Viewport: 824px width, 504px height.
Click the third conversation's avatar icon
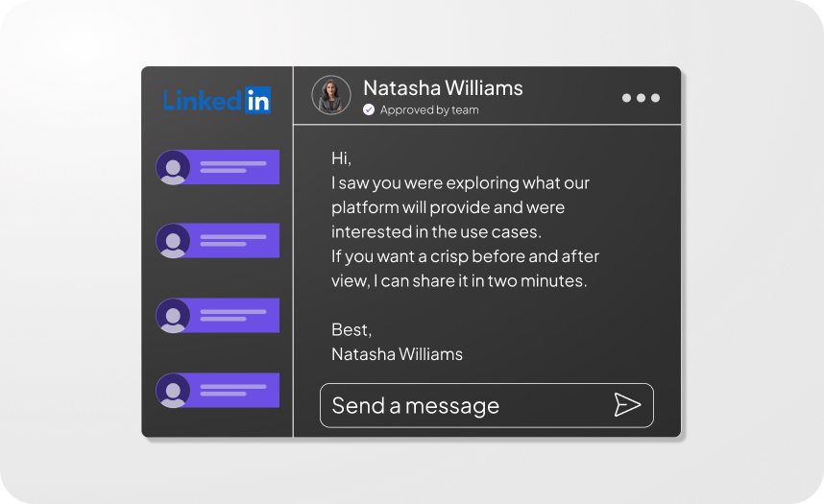tap(173, 316)
